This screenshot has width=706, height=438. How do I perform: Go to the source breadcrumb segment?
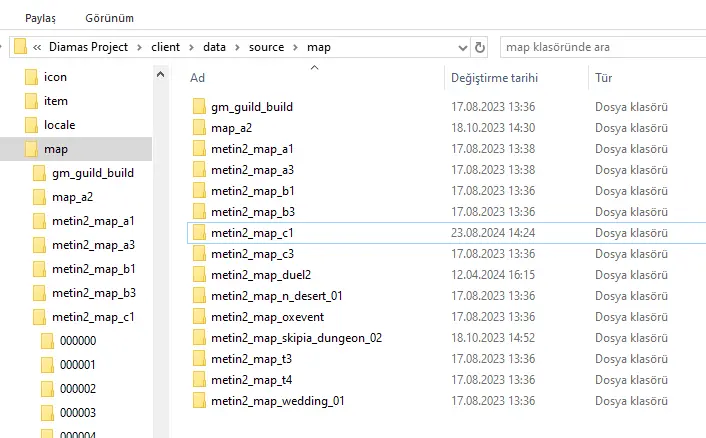[x=266, y=47]
